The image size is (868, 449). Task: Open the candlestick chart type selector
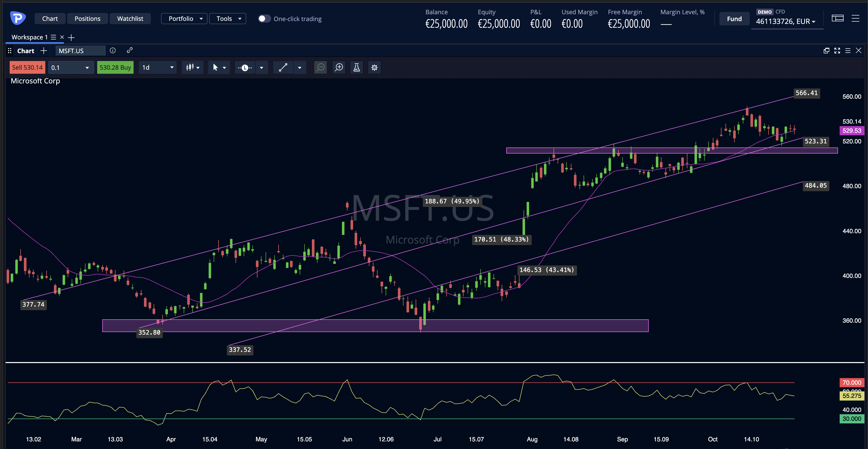(x=193, y=67)
